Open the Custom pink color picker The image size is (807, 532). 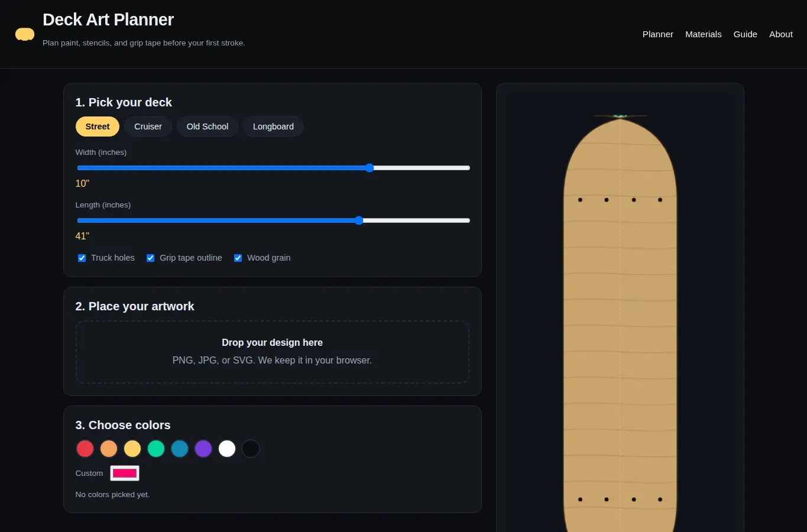(x=125, y=473)
